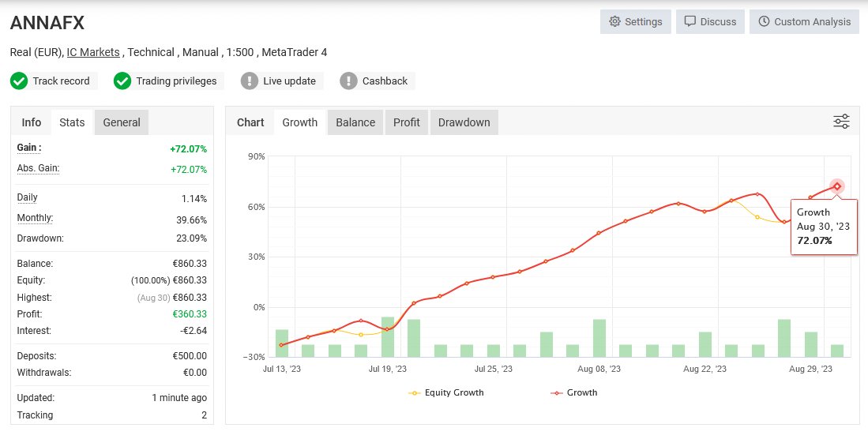Click the Track record verified checkmark icon
868x439 pixels.
point(19,81)
